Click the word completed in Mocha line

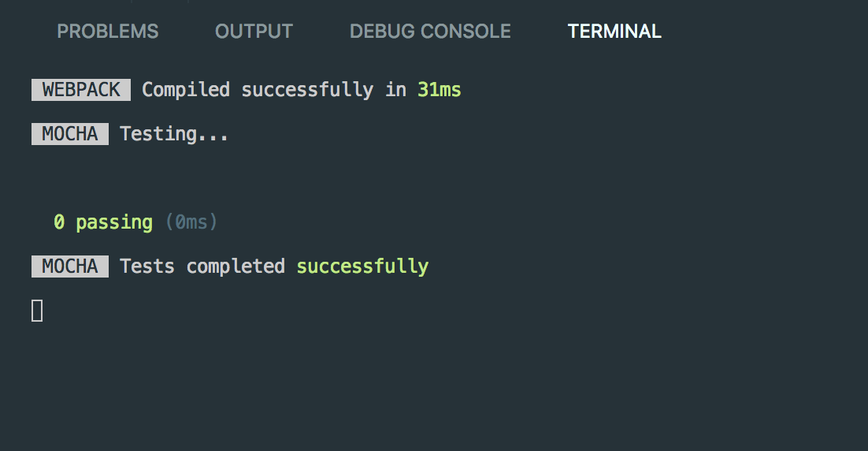pyautogui.click(x=236, y=266)
